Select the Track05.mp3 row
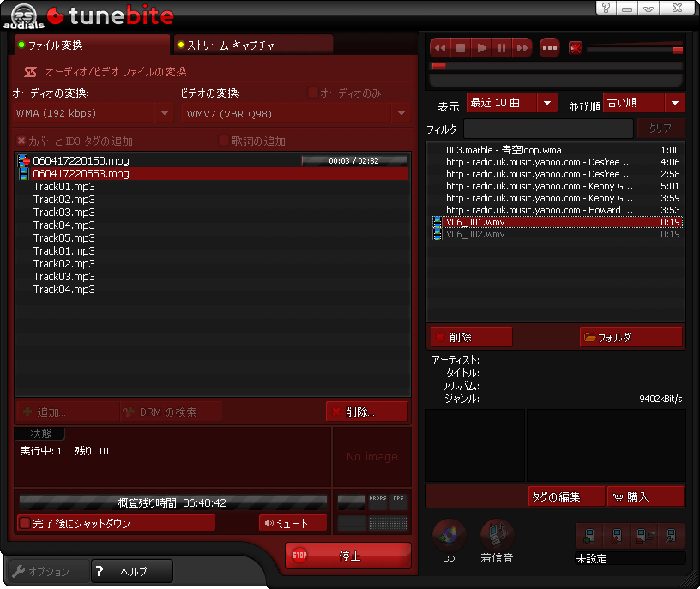The width and height of the screenshot is (700, 589). 213,237
